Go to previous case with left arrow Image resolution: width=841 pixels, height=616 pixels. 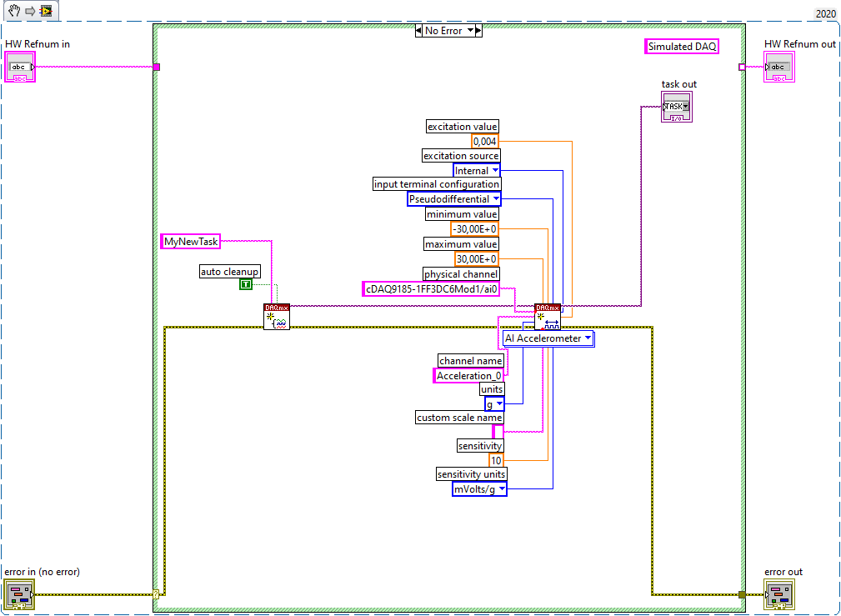coord(419,31)
